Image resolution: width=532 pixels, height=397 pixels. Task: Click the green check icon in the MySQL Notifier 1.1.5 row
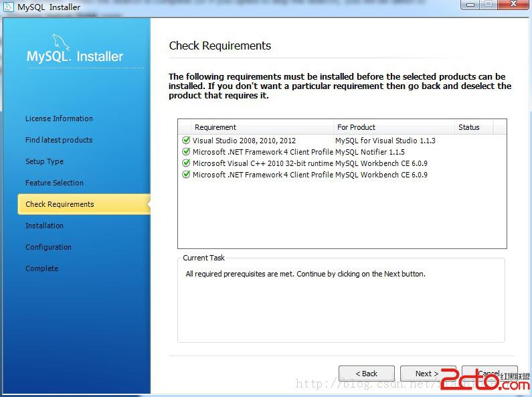pyautogui.click(x=186, y=152)
